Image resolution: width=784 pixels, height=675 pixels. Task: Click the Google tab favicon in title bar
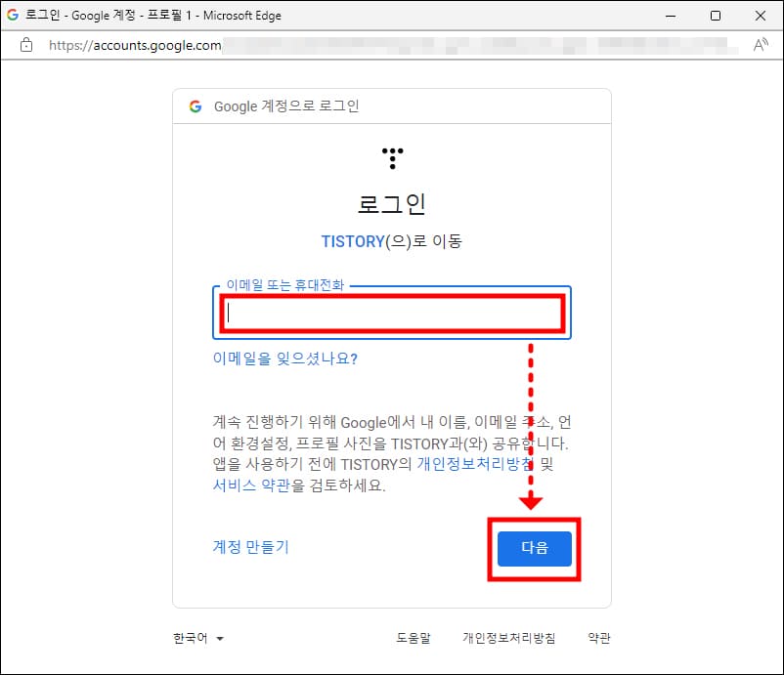tap(12, 15)
